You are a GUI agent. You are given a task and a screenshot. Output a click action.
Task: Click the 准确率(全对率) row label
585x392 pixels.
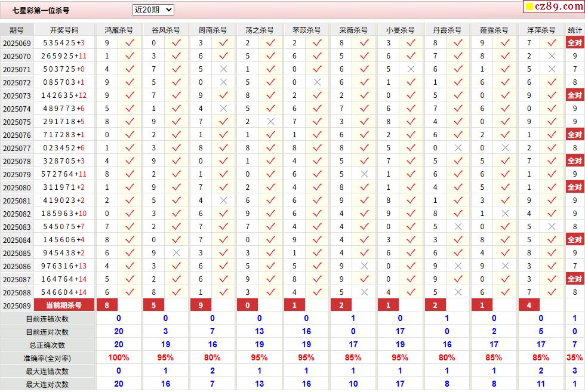coord(47,359)
